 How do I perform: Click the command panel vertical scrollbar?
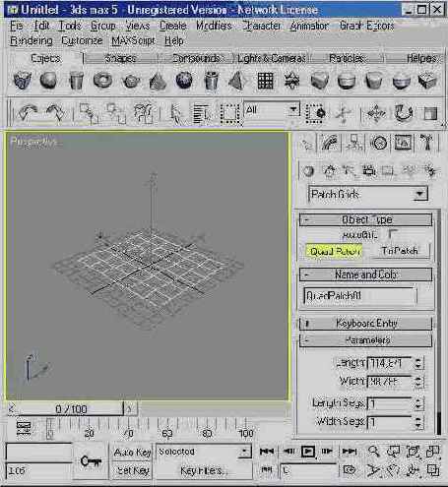pyautogui.click(x=439, y=323)
